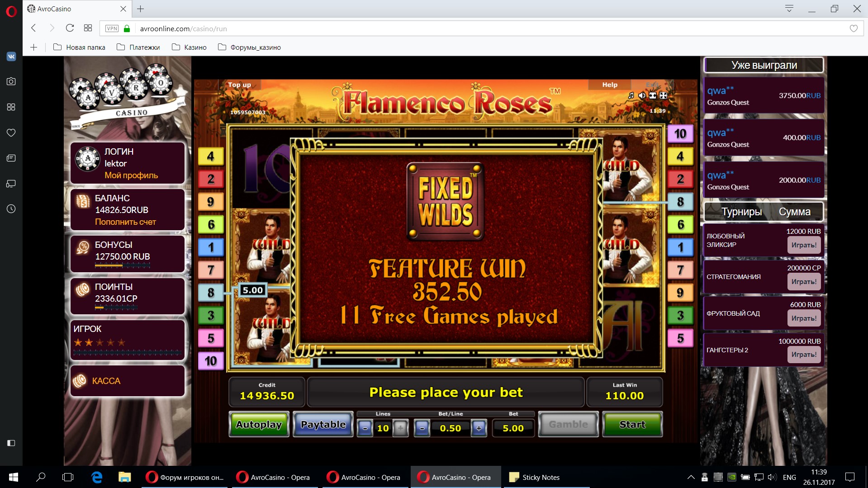
Task: Click the greyed Gamble button
Action: [x=568, y=424]
